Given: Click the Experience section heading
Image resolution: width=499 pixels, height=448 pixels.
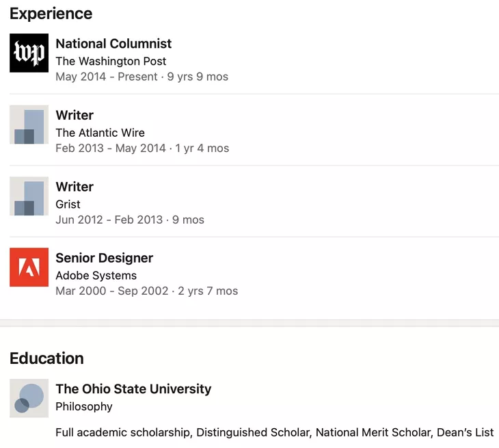Looking at the screenshot, I should tap(51, 14).
